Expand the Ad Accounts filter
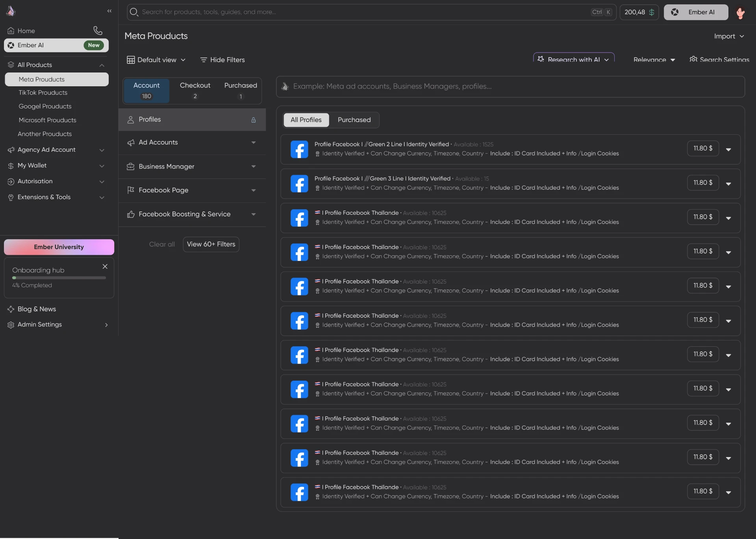Image resolution: width=756 pixels, height=539 pixels. click(x=254, y=143)
